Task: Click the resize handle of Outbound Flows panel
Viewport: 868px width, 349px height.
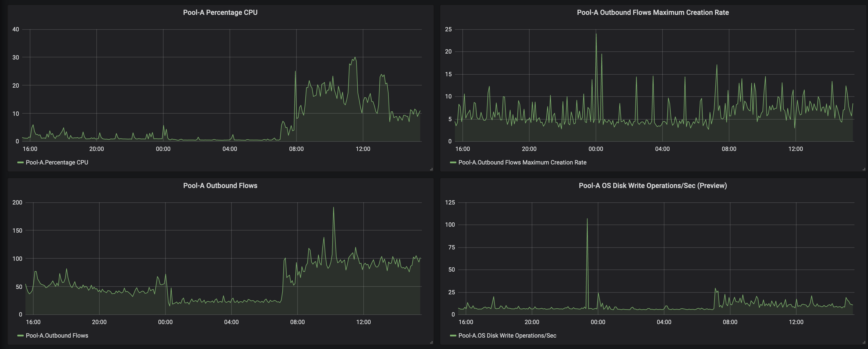Action: click(431, 342)
